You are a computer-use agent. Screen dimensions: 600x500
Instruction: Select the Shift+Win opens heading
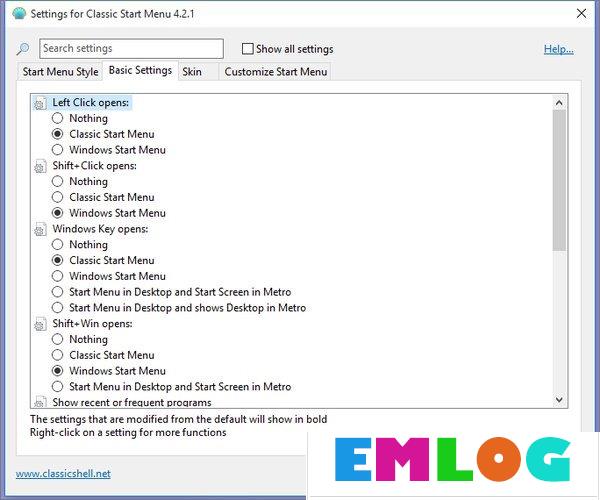pyautogui.click(x=93, y=324)
